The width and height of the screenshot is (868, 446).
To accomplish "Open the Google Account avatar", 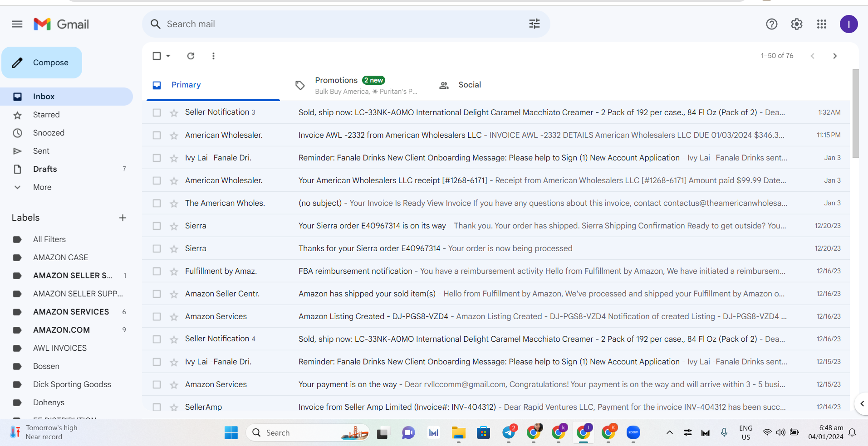I will coord(848,24).
